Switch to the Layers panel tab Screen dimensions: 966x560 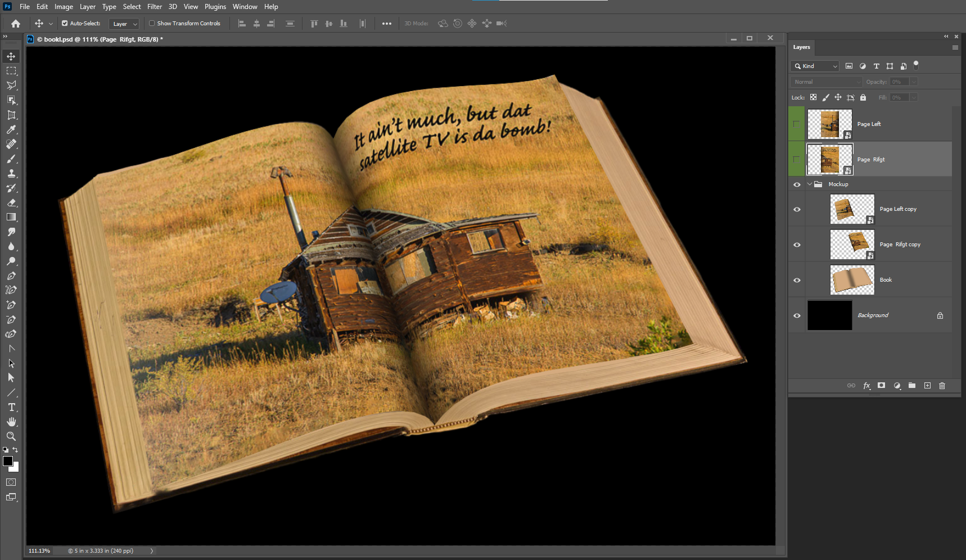801,47
